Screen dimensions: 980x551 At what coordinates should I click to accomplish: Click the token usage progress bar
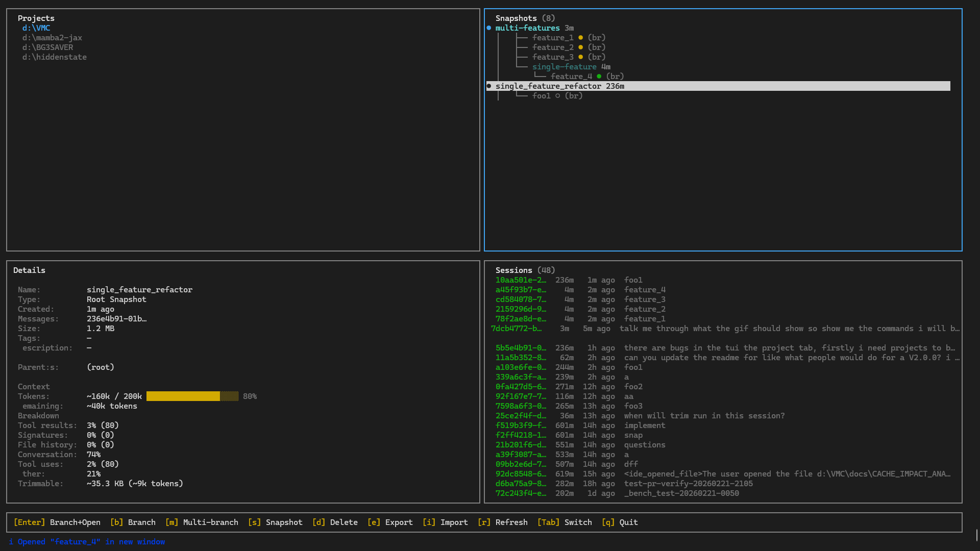tap(192, 396)
